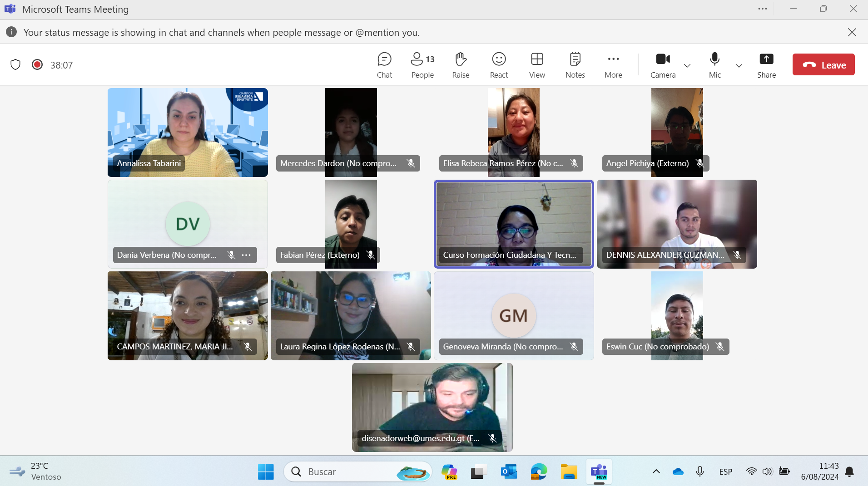Click the shield security icon
The height and width of the screenshot is (486, 868).
tap(15, 65)
